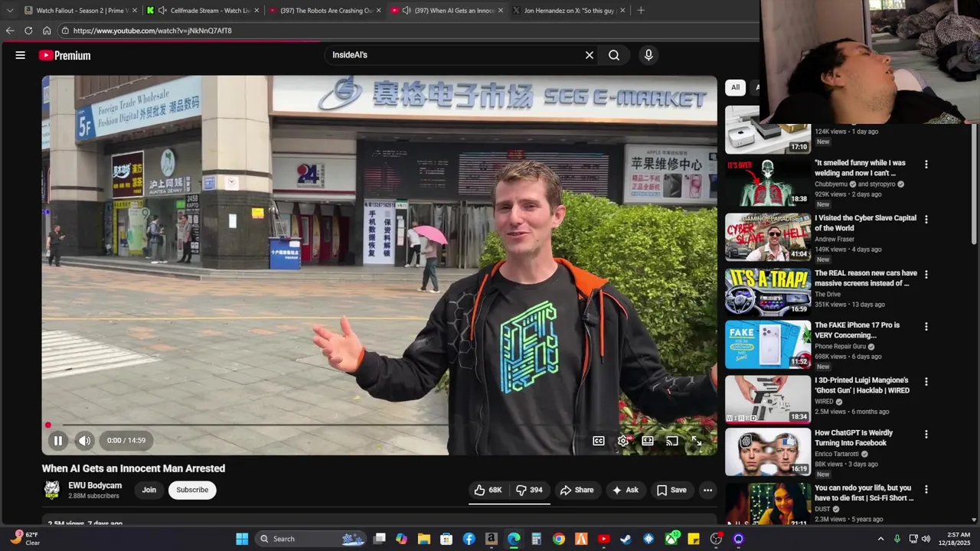Pause the playing video
980x551 pixels.
pos(57,441)
